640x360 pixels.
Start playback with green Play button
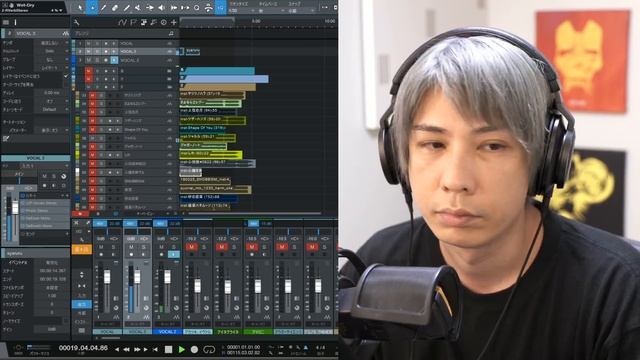tap(182, 349)
